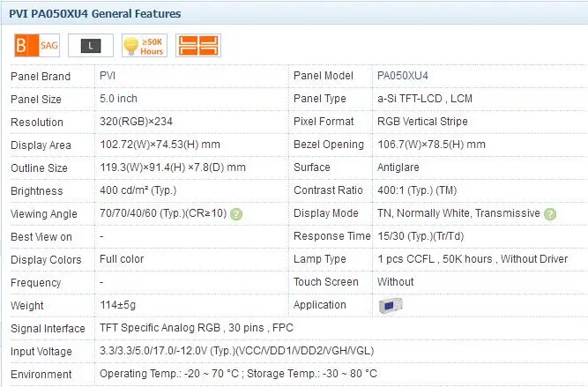The image size is (588, 387).
Task: Click the Resolution label
Action: 37,123
